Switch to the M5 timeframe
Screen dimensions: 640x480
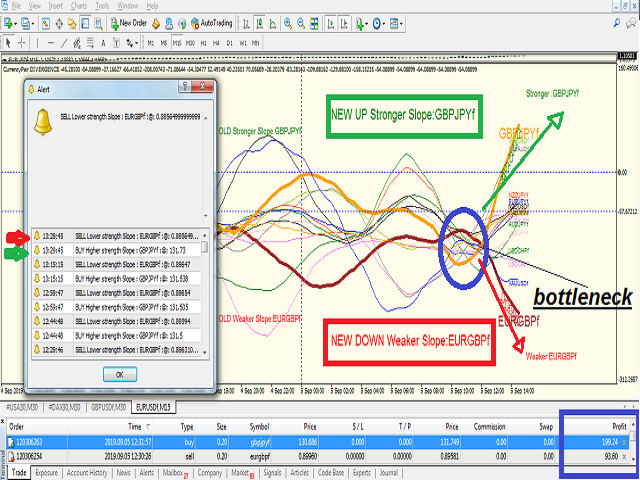coord(165,43)
